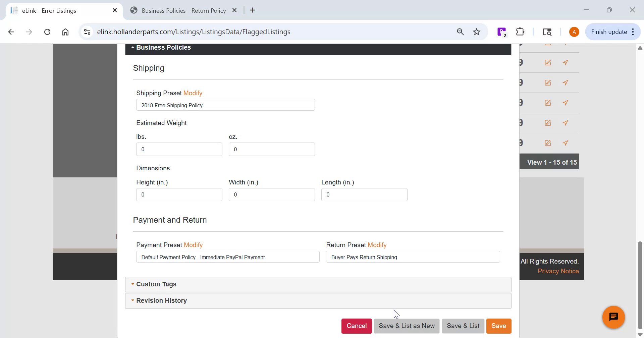Click the Save & List as New button

(407, 326)
